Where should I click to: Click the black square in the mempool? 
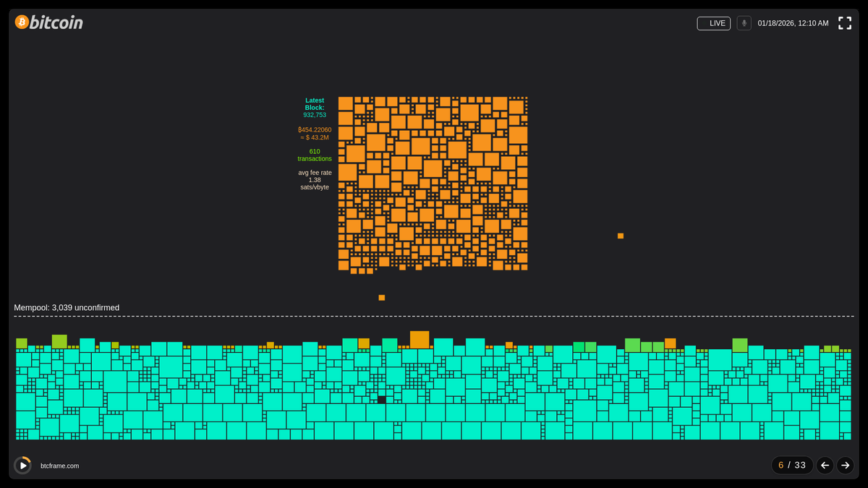pyautogui.click(x=381, y=400)
